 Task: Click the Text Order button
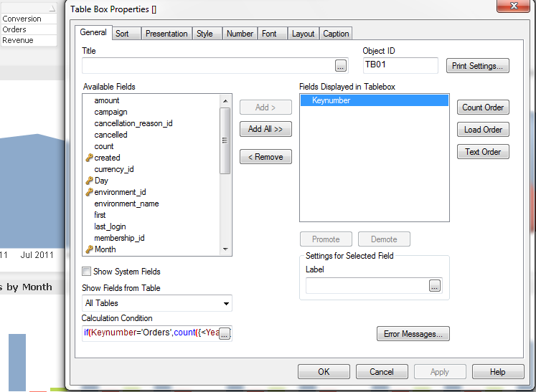click(483, 152)
